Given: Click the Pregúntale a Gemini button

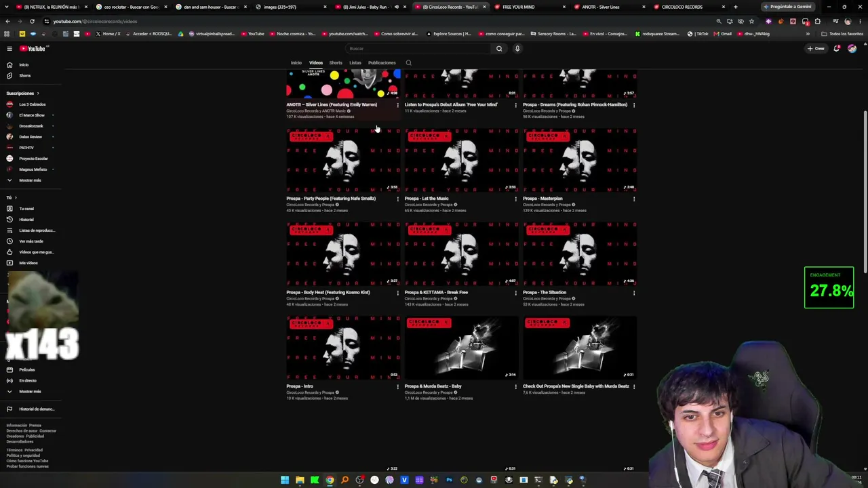Looking at the screenshot, I should click(x=787, y=7).
